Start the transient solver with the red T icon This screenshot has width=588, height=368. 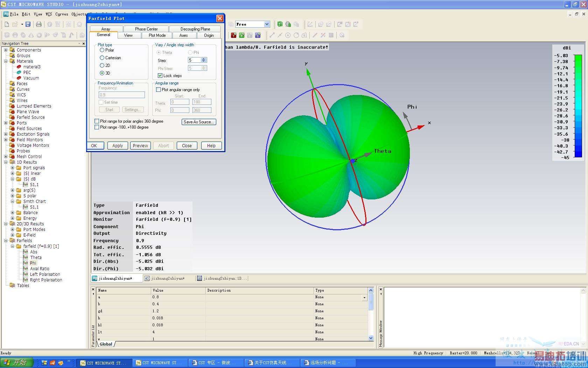click(233, 35)
